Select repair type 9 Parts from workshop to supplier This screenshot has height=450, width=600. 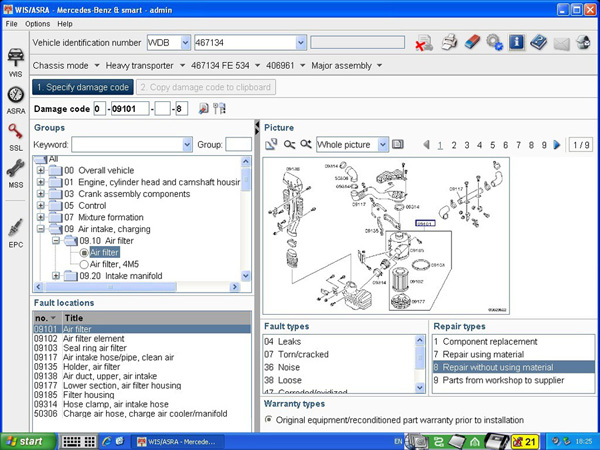pos(513,380)
